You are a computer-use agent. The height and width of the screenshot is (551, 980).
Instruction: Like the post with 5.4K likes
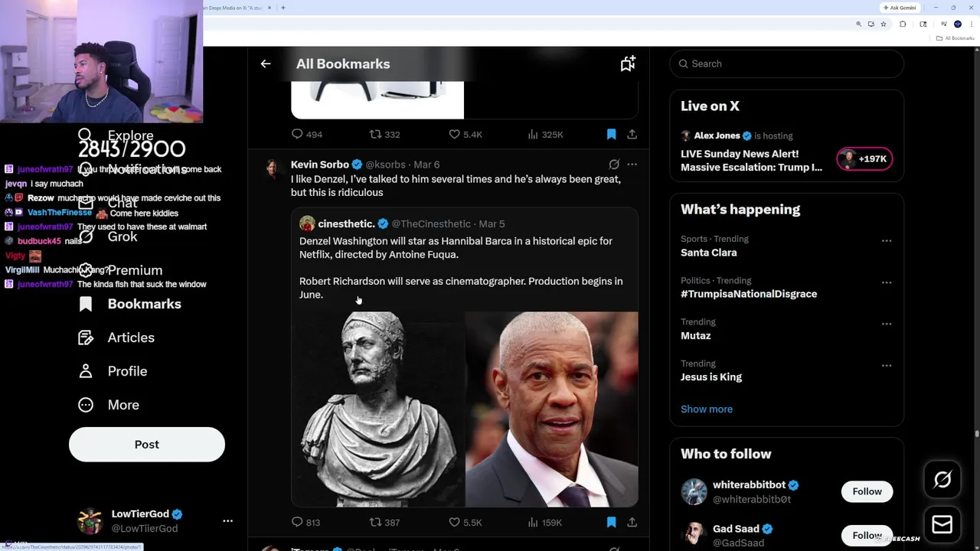tap(465, 134)
